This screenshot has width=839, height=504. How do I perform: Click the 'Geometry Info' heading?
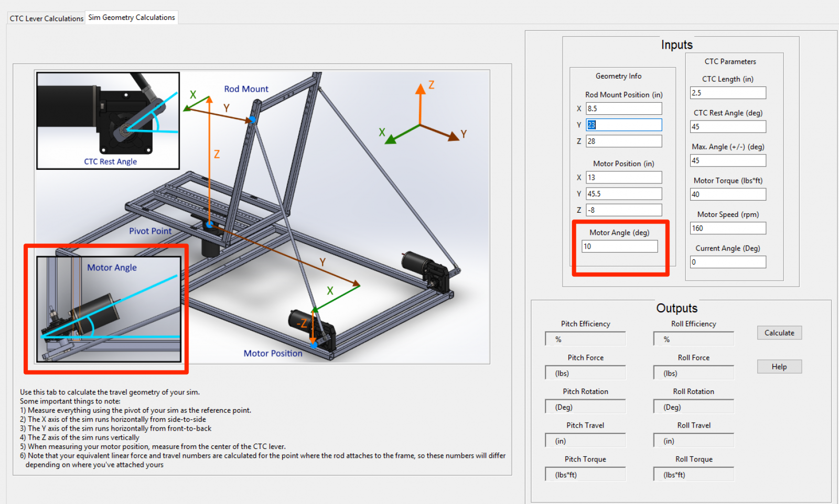click(x=618, y=76)
